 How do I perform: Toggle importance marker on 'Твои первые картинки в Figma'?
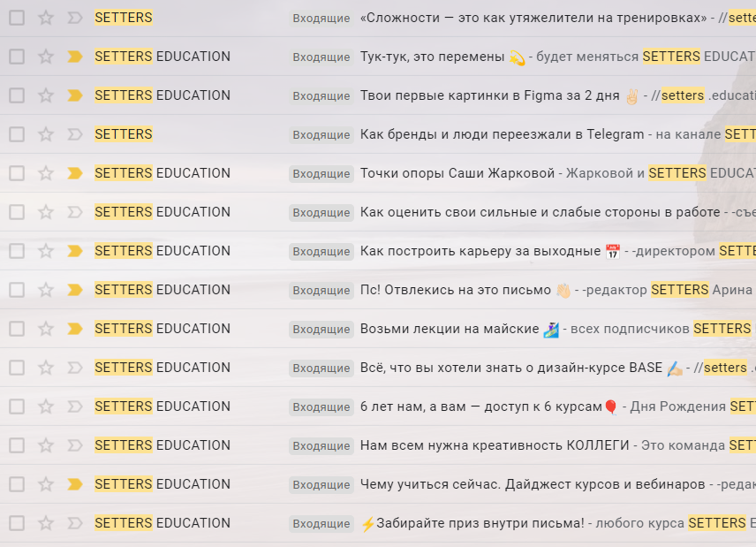tap(75, 95)
